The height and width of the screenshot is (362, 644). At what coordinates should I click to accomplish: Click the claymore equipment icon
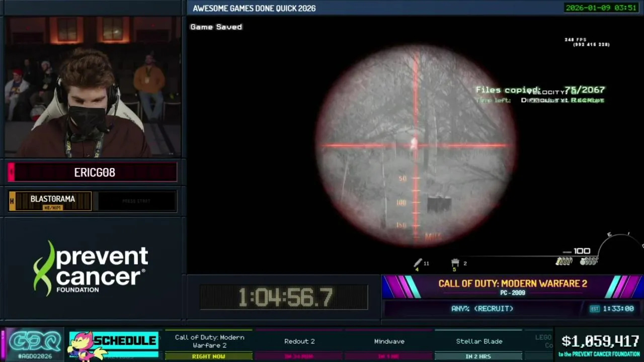[455, 263]
